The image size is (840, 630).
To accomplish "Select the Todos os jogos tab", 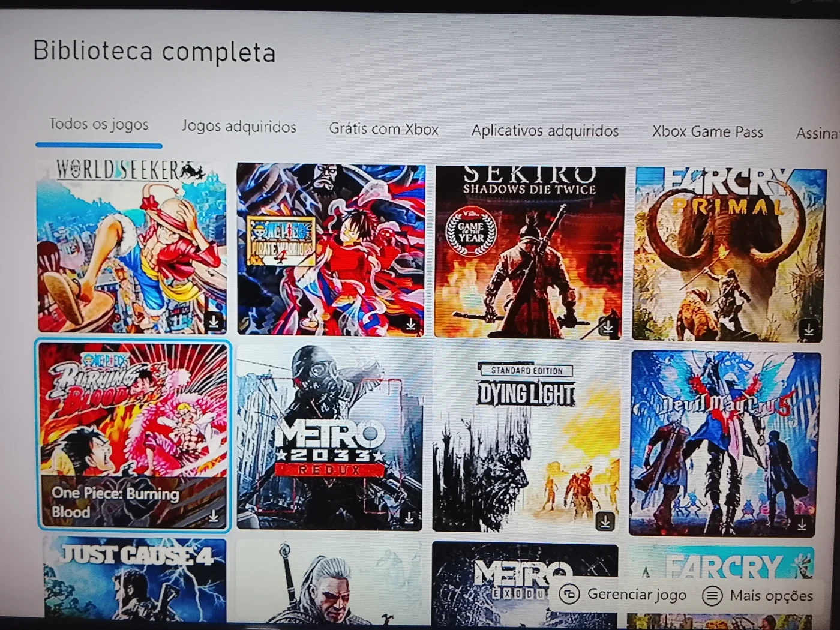I will coord(99,124).
